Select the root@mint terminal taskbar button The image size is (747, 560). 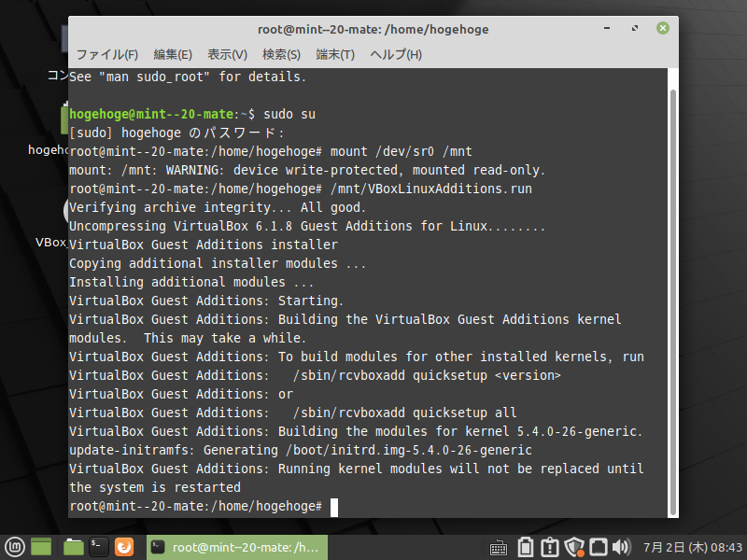click(x=237, y=547)
